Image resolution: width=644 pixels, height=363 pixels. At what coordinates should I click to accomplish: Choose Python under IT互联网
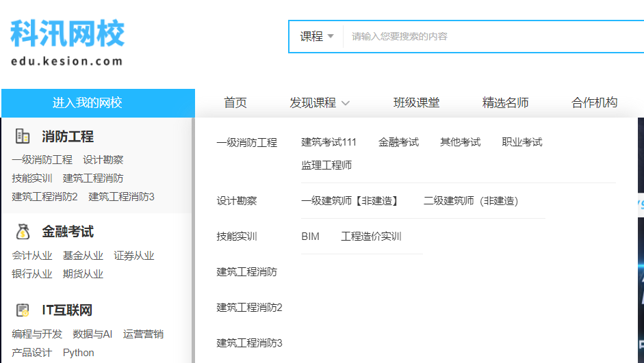coord(78,353)
